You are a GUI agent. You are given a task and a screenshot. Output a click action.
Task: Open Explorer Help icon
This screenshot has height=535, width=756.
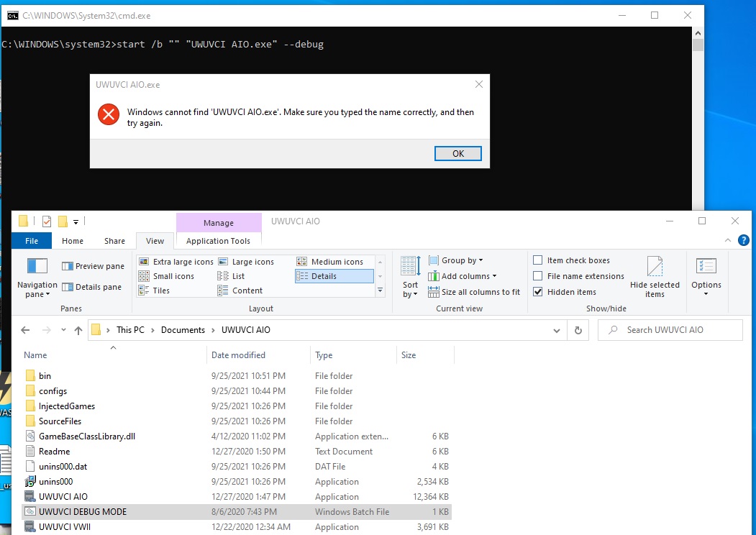pyautogui.click(x=744, y=240)
